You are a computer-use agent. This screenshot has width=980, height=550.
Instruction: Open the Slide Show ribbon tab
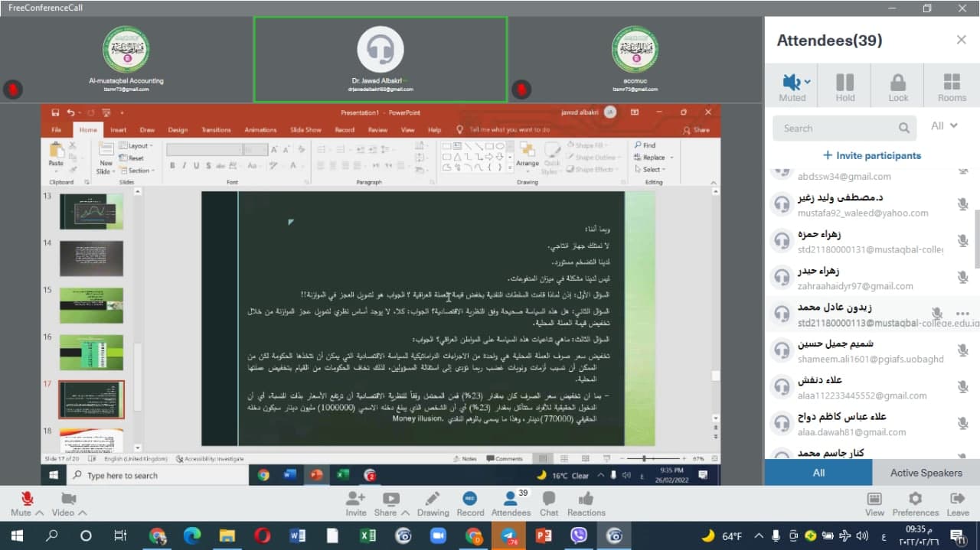pyautogui.click(x=305, y=130)
